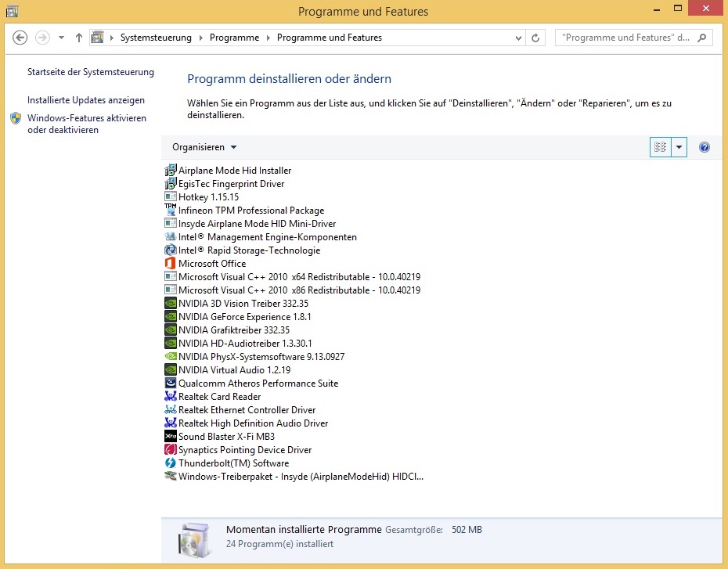Viewport: 728px width, 569px height.
Task: Click the NVIDIA Grafiktreiber 332.35 icon
Action: (x=171, y=330)
